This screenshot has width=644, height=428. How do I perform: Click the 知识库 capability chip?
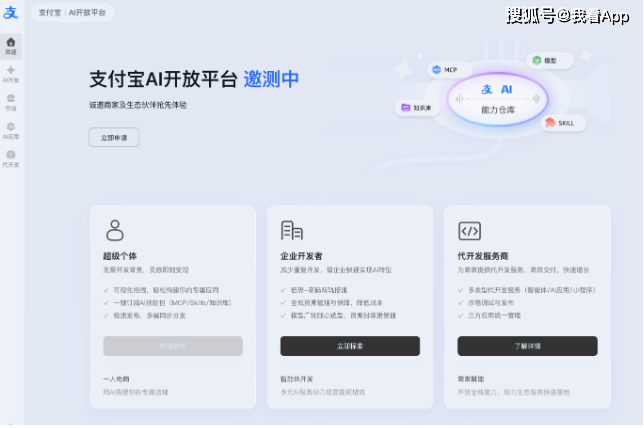click(x=416, y=108)
